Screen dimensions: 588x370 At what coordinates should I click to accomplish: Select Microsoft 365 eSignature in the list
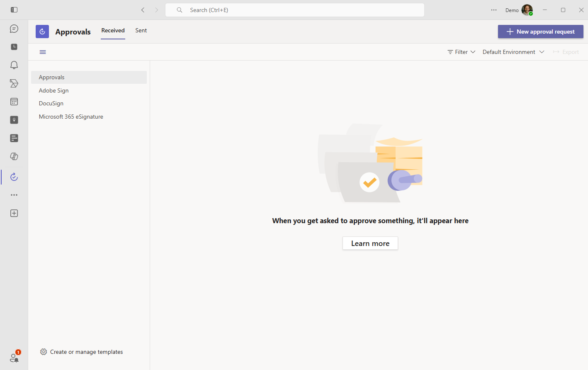[x=89, y=117]
